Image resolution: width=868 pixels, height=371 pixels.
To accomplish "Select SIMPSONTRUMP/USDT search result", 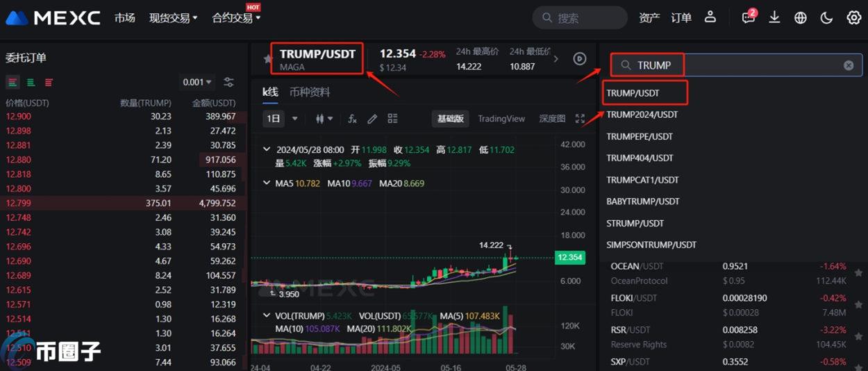I will 651,245.
